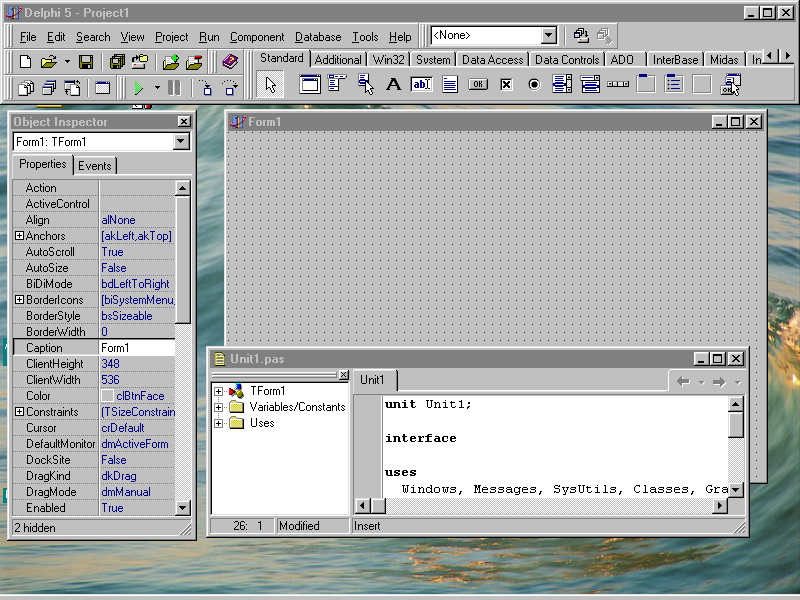Switch to Events tab in Object Inspector
Screen dimensions: 800x600
94,166
